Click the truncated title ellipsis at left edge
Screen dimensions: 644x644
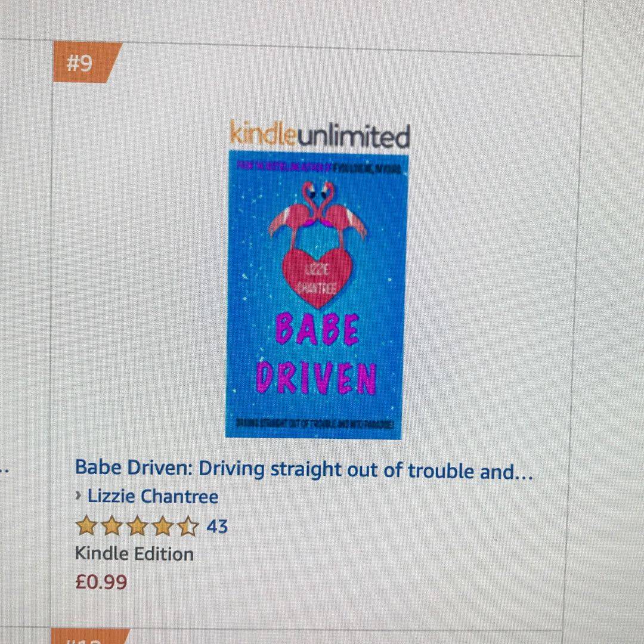pos(5,469)
